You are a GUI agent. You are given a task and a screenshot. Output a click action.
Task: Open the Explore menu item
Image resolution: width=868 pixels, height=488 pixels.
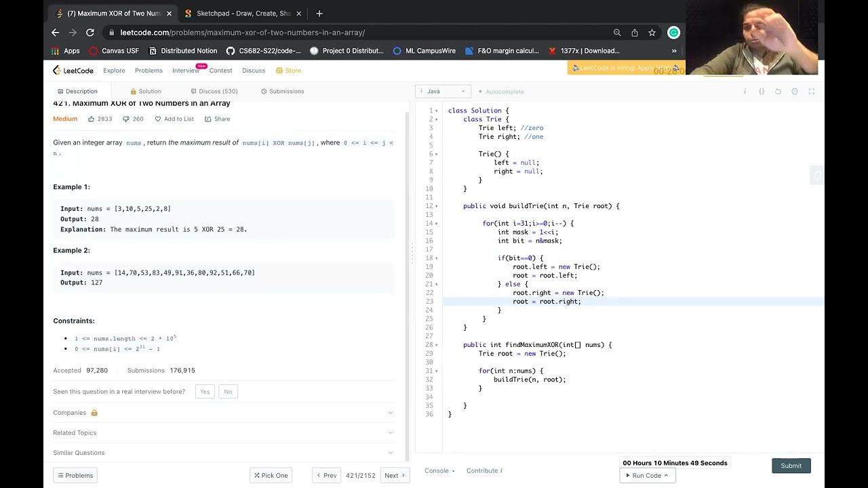[x=114, y=70]
